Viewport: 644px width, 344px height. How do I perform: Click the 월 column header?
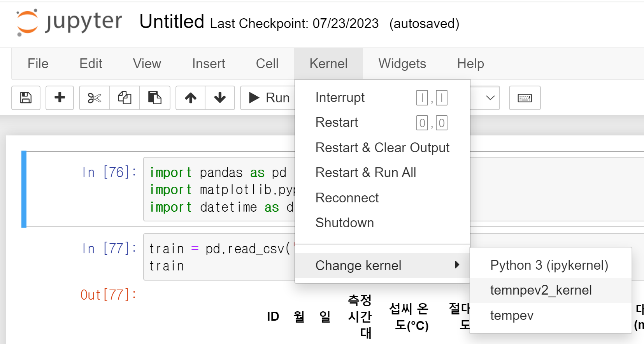tap(299, 316)
